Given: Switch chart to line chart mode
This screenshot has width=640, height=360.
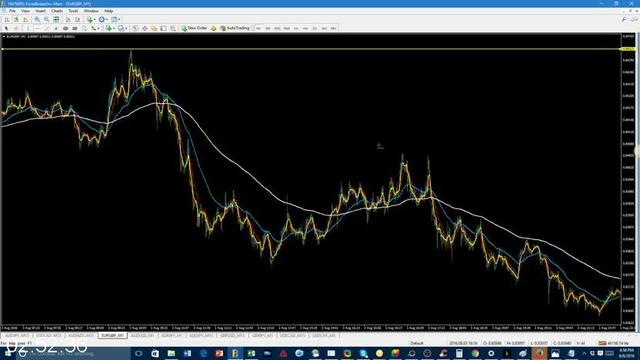Looking at the screenshot, I should (26, 20).
